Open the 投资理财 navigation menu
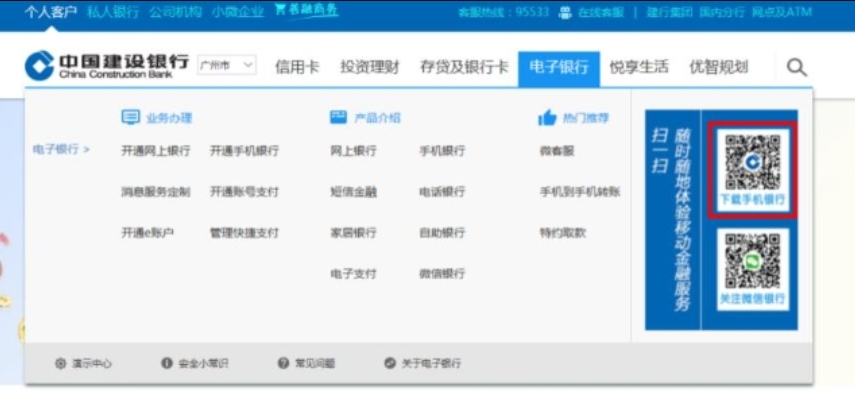 click(370, 67)
